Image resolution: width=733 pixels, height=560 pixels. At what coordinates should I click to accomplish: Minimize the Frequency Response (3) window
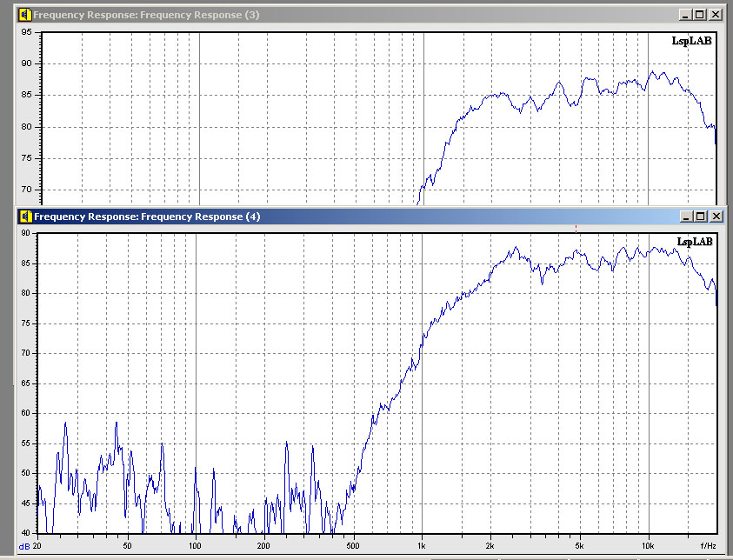(685, 15)
